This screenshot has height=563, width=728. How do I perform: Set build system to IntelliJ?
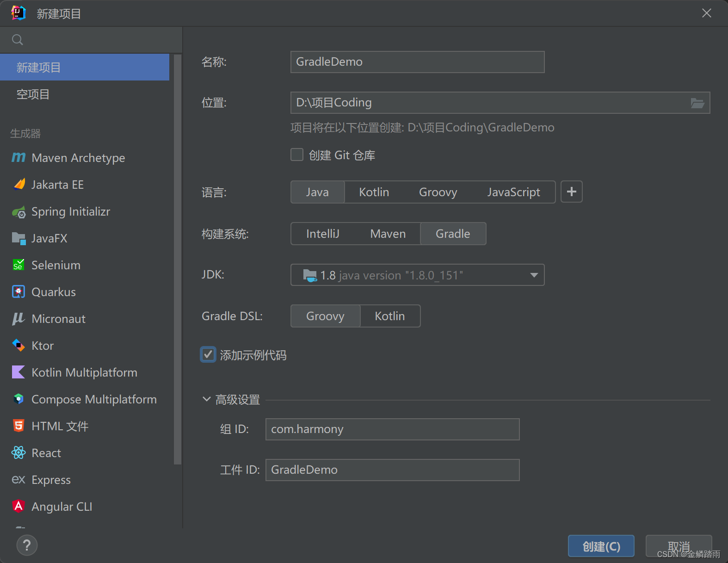pos(323,234)
